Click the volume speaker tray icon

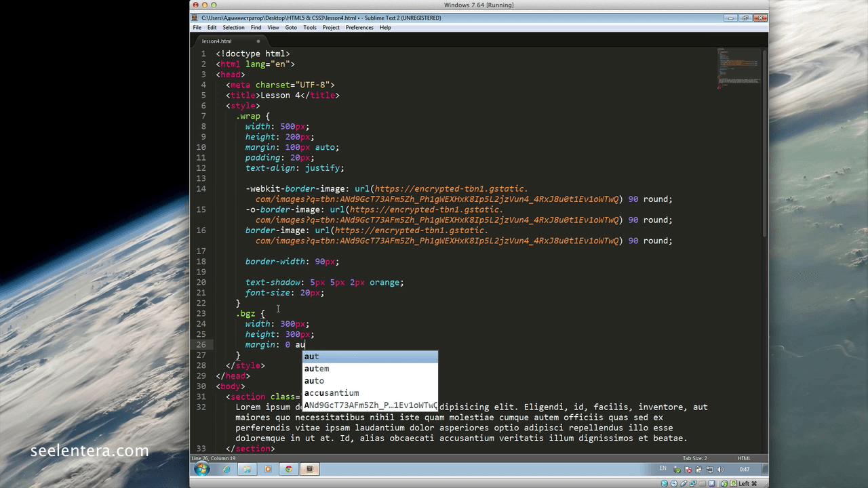click(720, 469)
